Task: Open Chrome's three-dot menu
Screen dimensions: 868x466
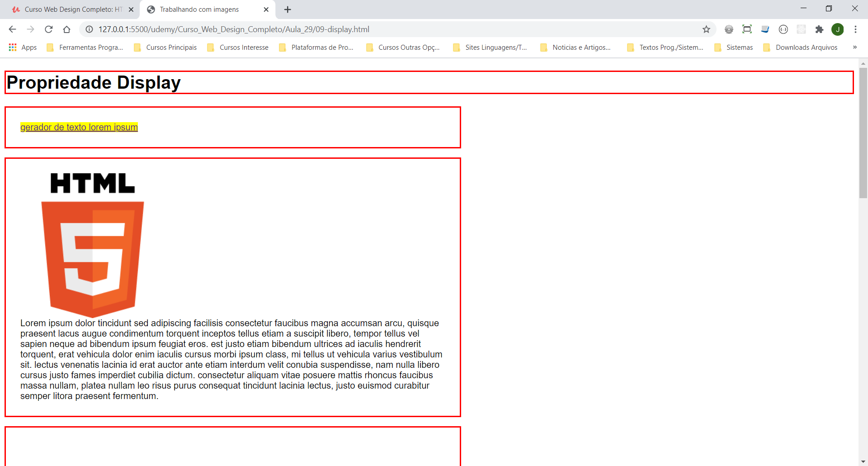Action: pos(855,29)
